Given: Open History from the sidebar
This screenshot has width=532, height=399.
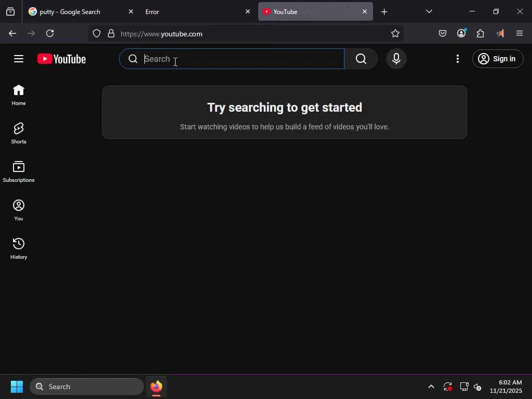Looking at the screenshot, I should point(19,248).
